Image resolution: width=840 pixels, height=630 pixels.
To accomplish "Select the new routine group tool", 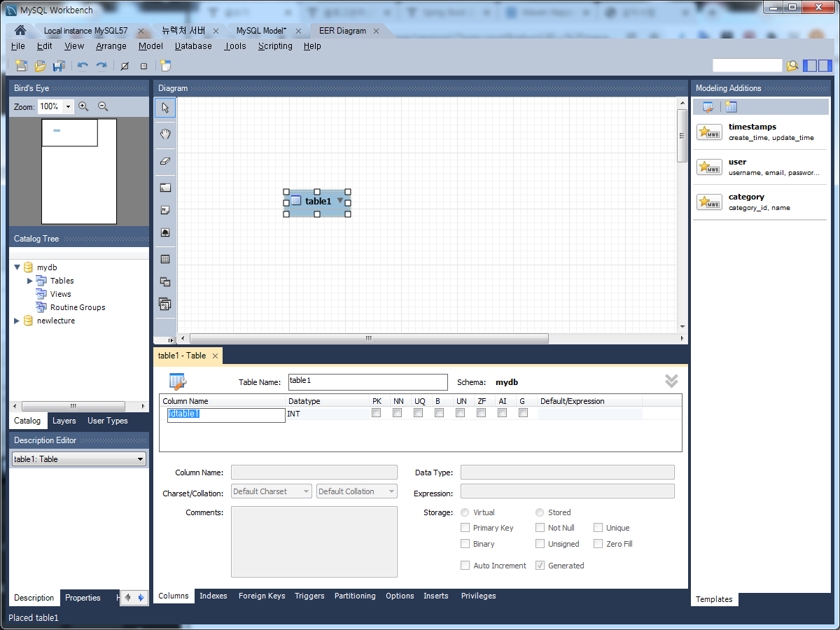I will pyautogui.click(x=165, y=304).
